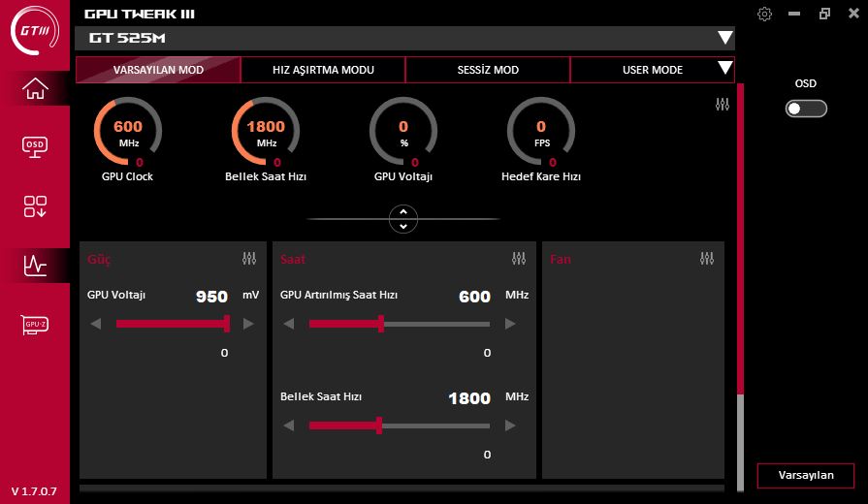
Task: Increase GPU Voltajı with right arrow
Action: 248,324
